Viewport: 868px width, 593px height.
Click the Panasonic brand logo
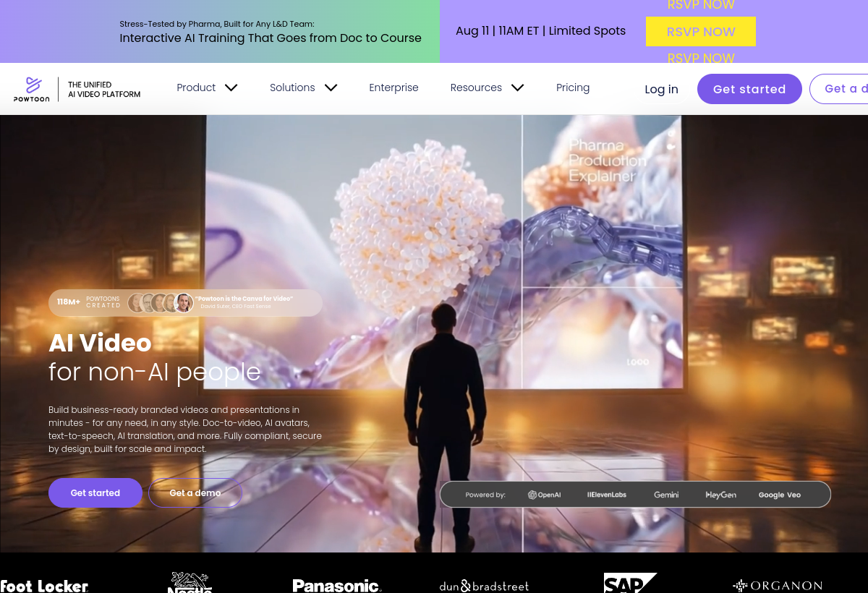click(337, 585)
